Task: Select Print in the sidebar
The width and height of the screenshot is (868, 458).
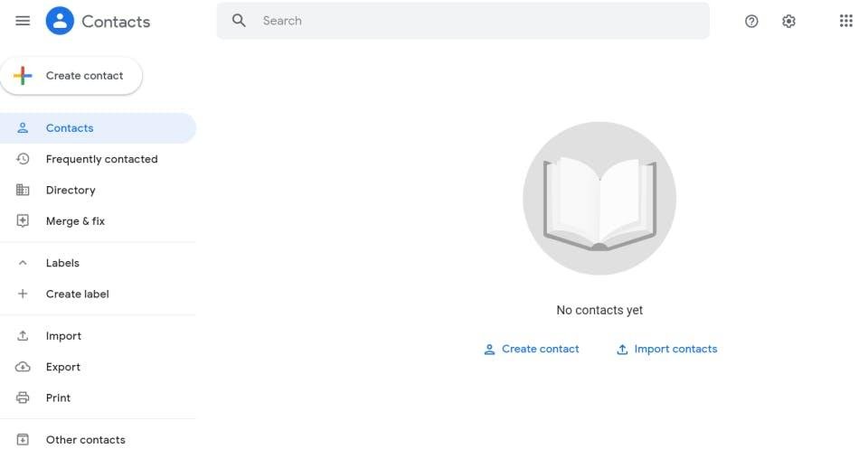Action: pos(58,398)
